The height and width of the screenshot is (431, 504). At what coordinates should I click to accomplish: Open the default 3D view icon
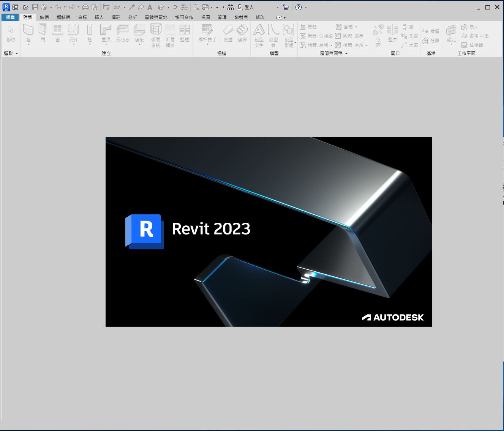[x=161, y=7]
